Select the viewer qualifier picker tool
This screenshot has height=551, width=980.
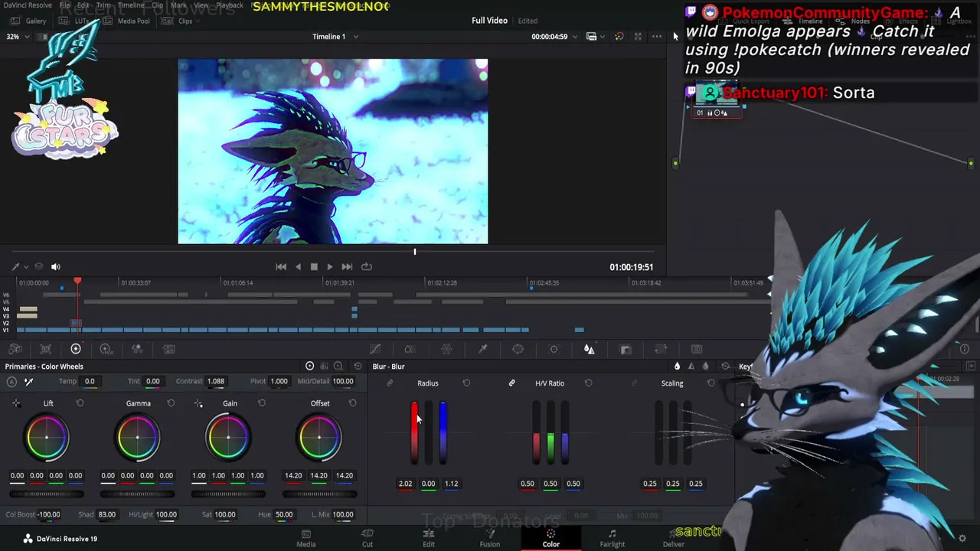(x=15, y=266)
